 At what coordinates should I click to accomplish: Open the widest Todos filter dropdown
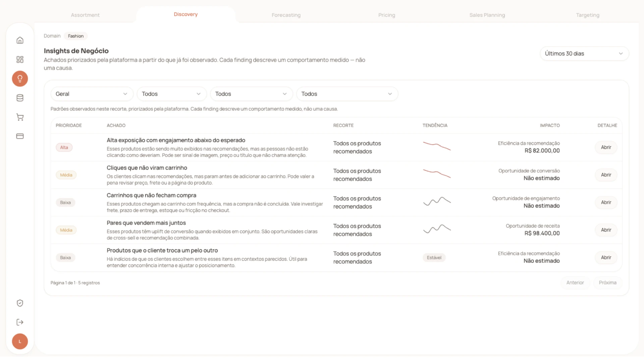click(347, 94)
